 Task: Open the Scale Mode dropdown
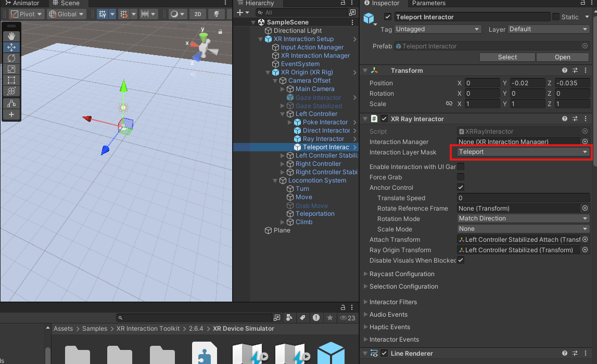click(523, 229)
